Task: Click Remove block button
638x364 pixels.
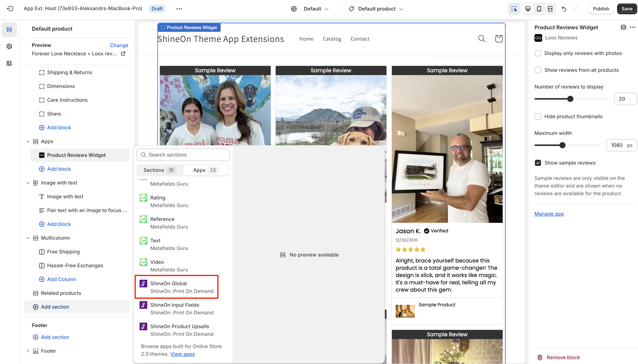Action: coord(558,357)
